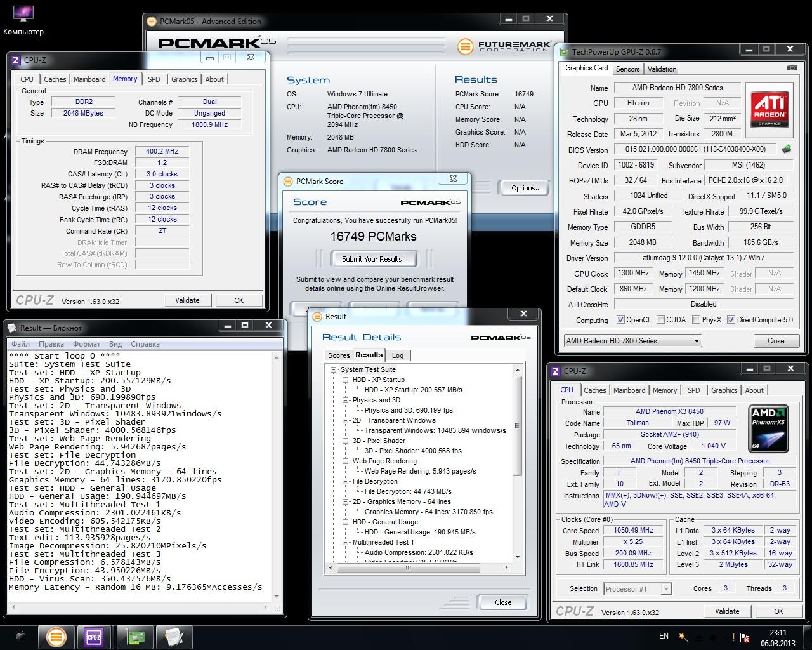Open PCMark05 taskbar icon
The image size is (812, 650).
pyautogui.click(x=56, y=637)
